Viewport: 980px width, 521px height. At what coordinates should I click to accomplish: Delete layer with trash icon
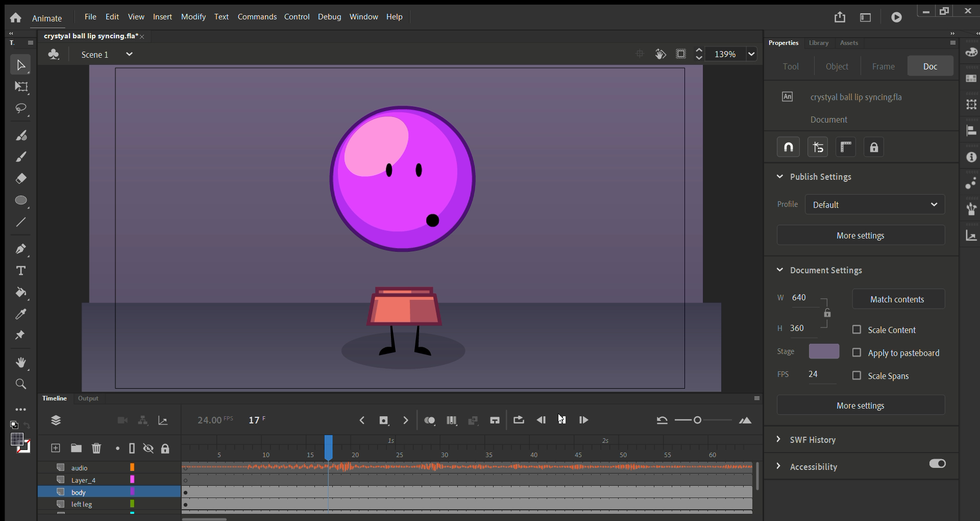(x=96, y=448)
